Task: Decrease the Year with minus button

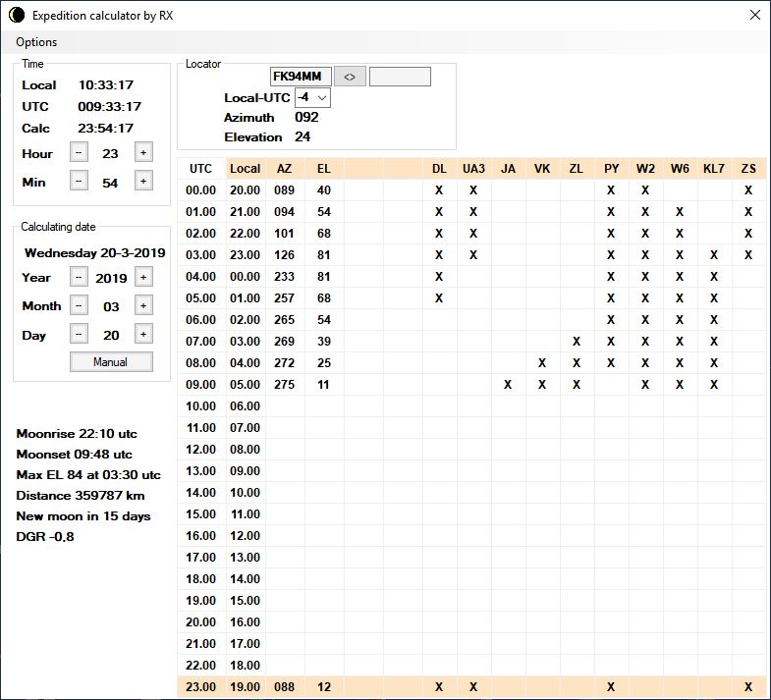Action: (x=80, y=278)
